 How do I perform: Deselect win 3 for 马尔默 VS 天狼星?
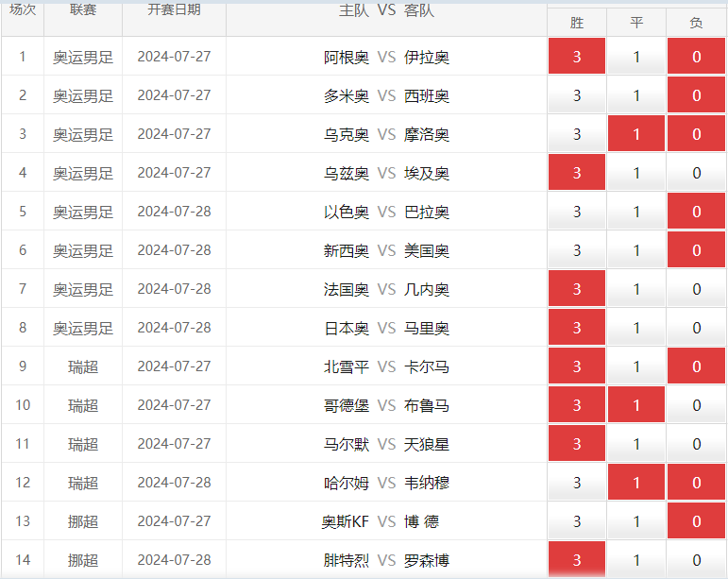coord(577,444)
